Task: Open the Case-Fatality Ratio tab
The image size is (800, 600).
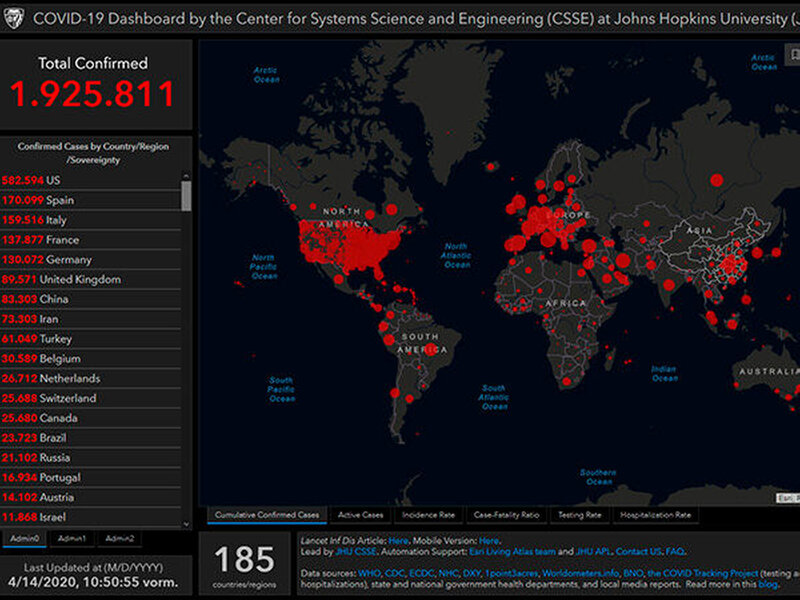Action: pos(506,515)
